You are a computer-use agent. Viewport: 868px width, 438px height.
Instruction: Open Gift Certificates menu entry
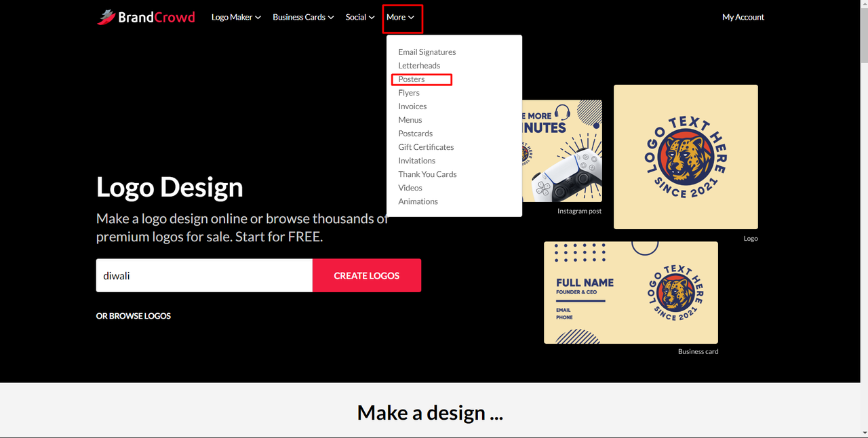pyautogui.click(x=426, y=147)
